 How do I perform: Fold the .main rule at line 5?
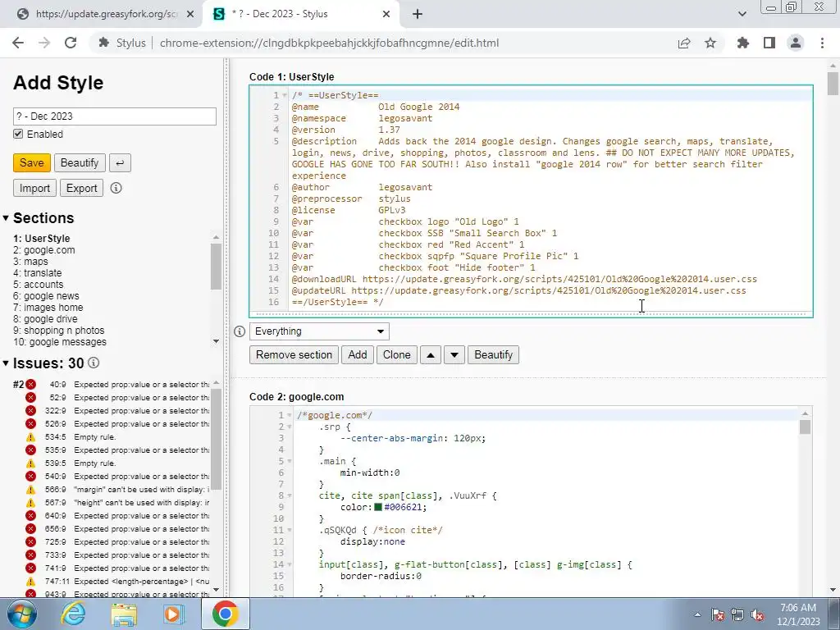(x=290, y=461)
